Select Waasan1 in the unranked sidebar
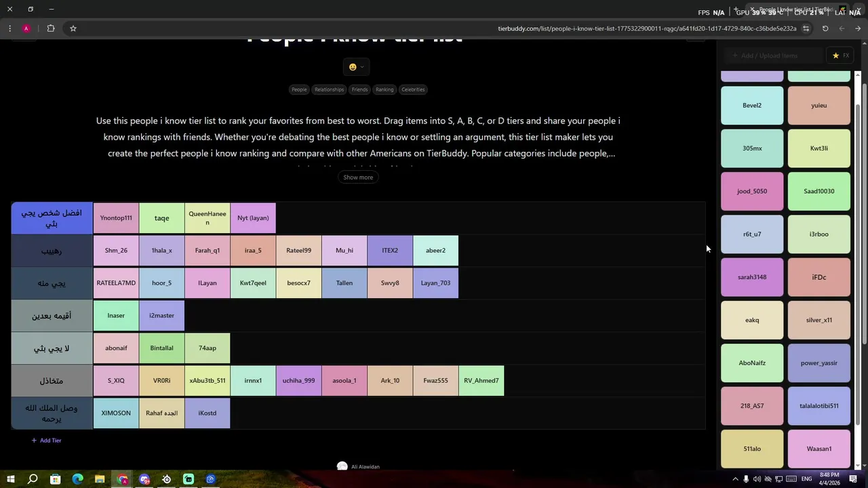The image size is (868, 488). [819, 449]
